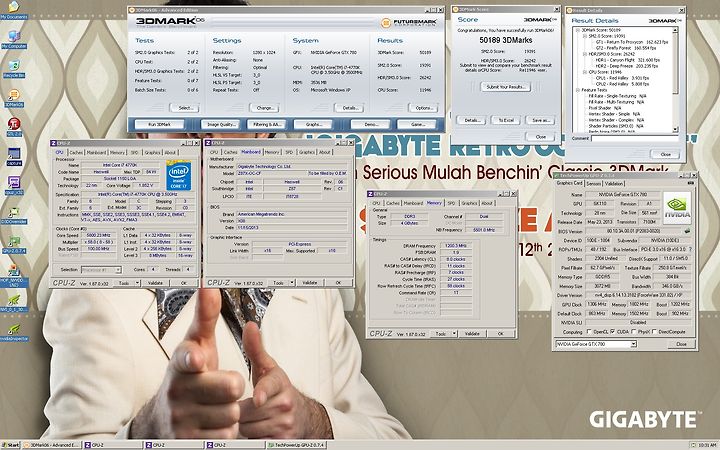This screenshot has height=450, width=720.
Task: Click Demo button in 3DMark06
Action: 371,124
